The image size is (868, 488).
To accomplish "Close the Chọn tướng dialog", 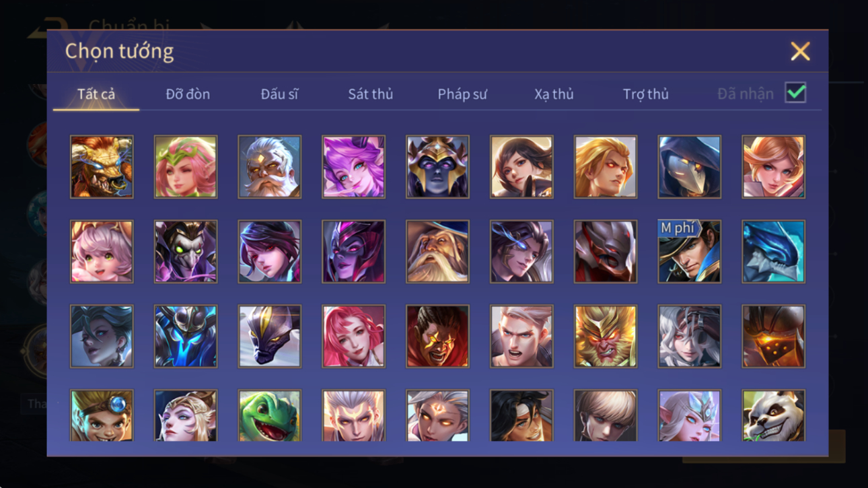I will click(x=800, y=51).
